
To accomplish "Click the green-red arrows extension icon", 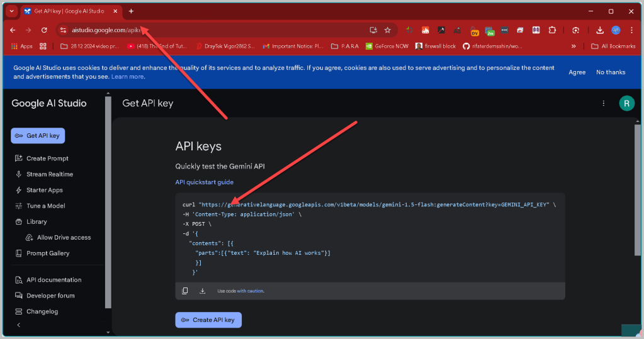I will tap(409, 30).
